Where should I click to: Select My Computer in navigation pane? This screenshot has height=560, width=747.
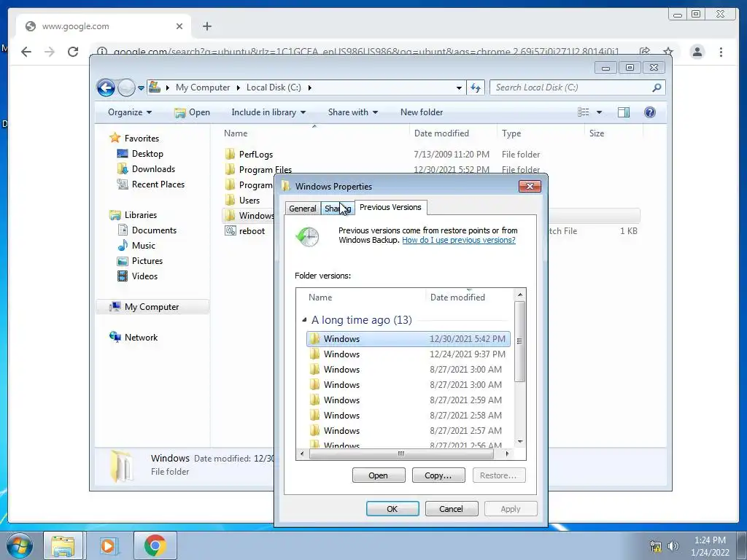coord(152,307)
